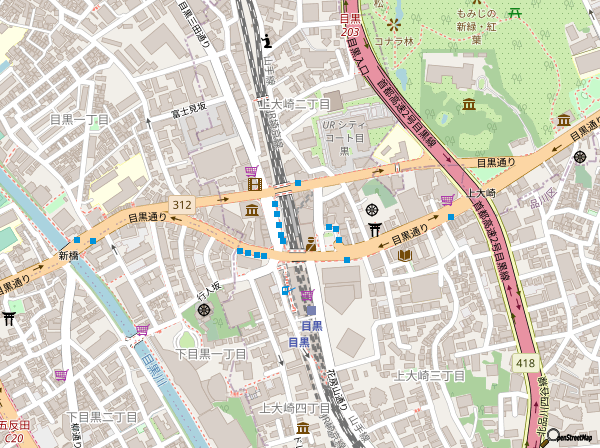The height and width of the screenshot is (448, 600).
Task: Click the route 418 road shield
Action: tap(526, 362)
